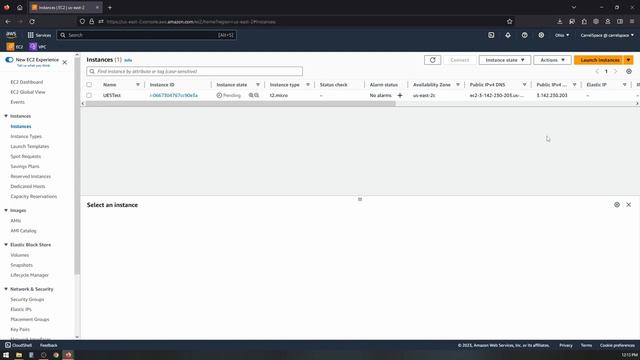Check the select-all instances checkbox
This screenshot has width=640, height=360.
point(89,84)
